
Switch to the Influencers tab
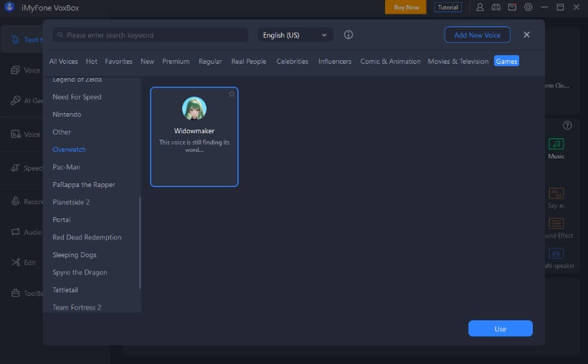335,61
